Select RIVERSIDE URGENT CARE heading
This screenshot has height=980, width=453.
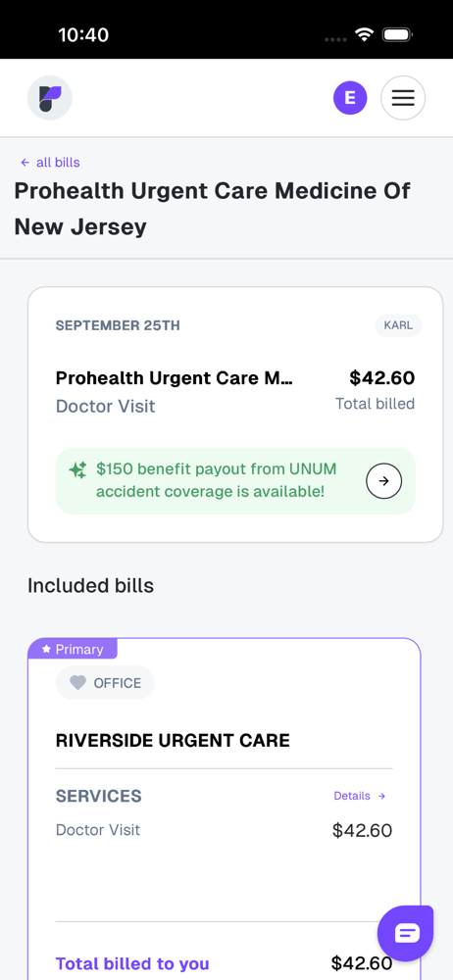[173, 741]
